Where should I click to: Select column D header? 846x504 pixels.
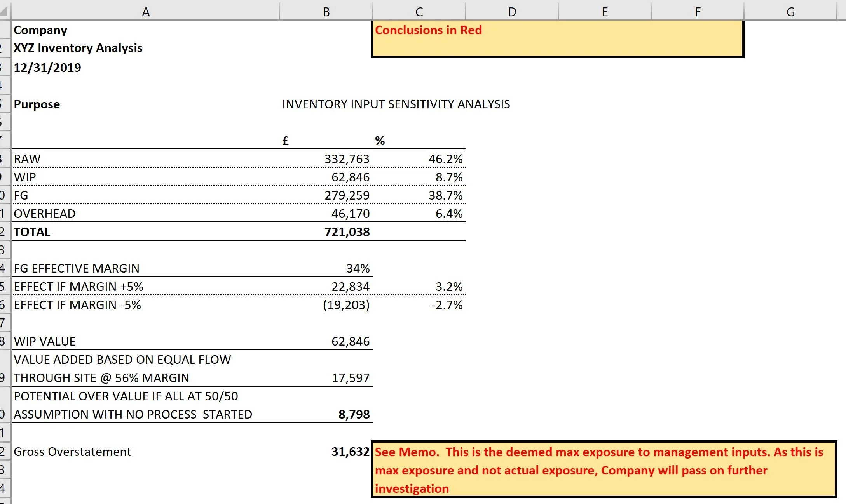coord(512,12)
